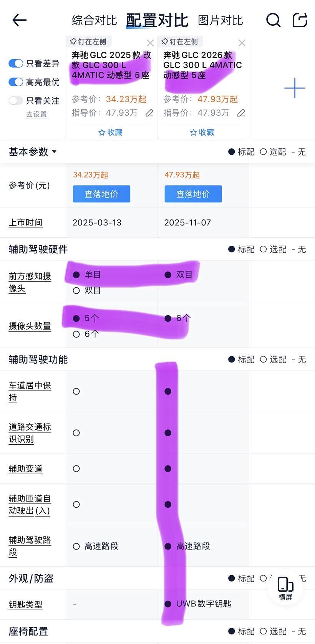Edit 指导价 pencil for GLC 2025款
The width and height of the screenshot is (315, 644).
tap(149, 113)
